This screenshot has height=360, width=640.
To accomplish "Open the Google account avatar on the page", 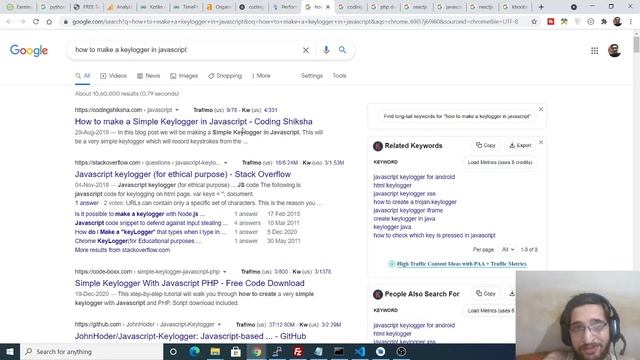I will coord(614,50).
